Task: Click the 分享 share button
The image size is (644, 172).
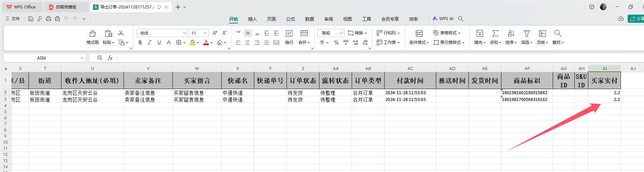Action: pyautogui.click(x=636, y=19)
